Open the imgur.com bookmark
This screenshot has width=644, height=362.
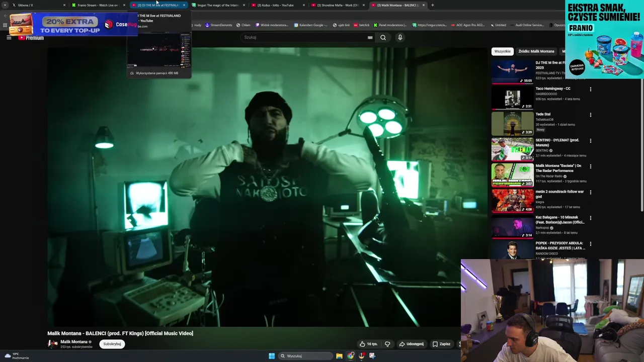pos(429,25)
